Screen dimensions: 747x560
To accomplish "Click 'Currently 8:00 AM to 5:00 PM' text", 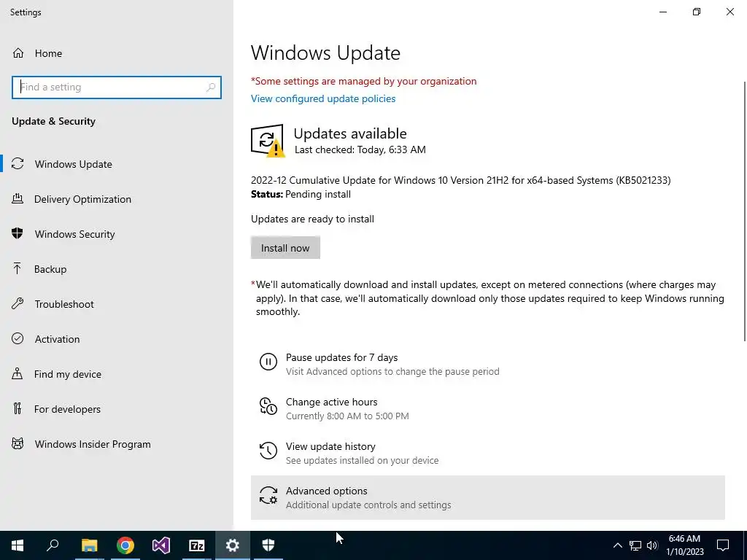I will pos(347,416).
